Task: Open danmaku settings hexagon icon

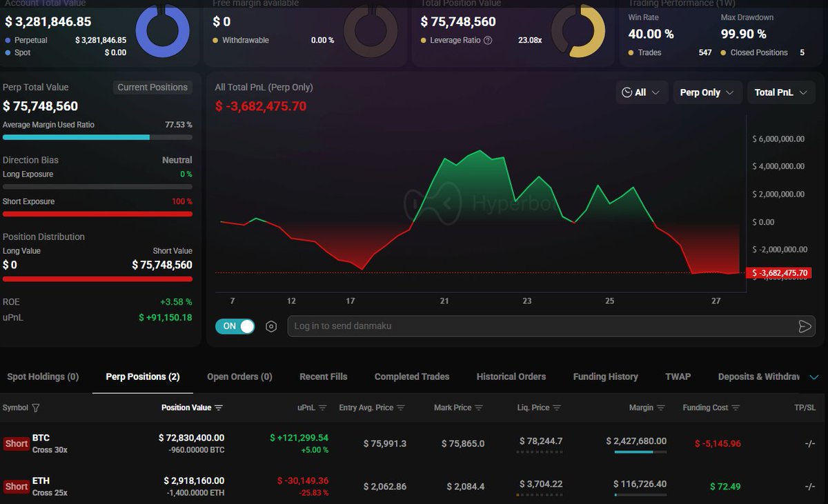Action: pyautogui.click(x=271, y=327)
